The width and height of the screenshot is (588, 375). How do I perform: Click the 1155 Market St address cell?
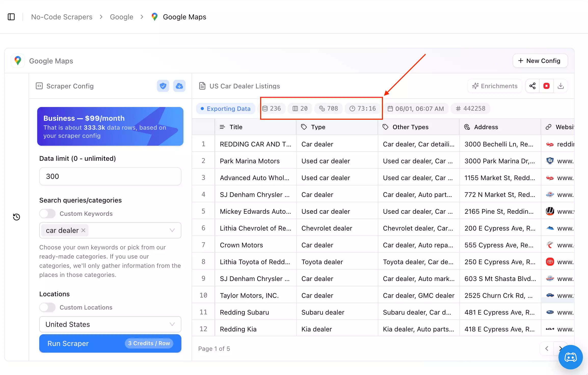tap(500, 178)
